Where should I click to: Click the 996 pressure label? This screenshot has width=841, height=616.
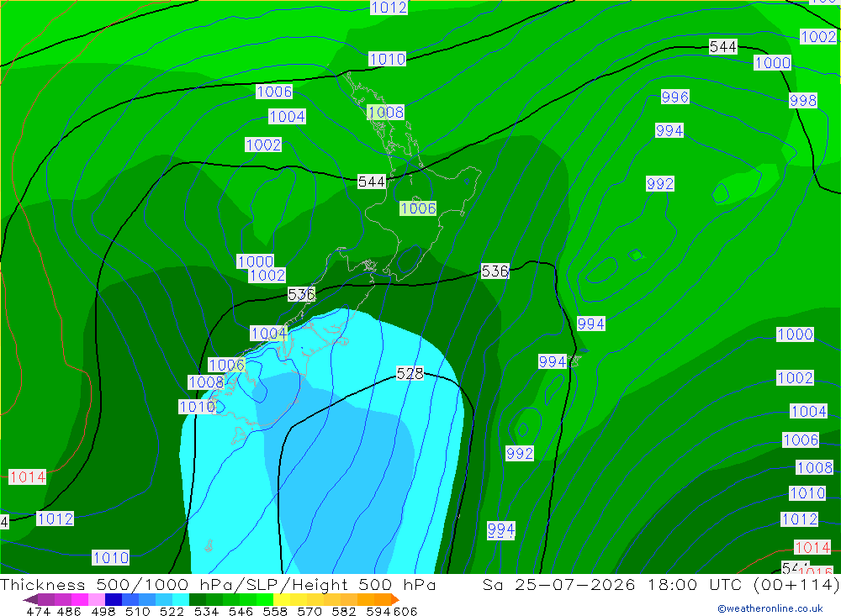click(x=674, y=97)
